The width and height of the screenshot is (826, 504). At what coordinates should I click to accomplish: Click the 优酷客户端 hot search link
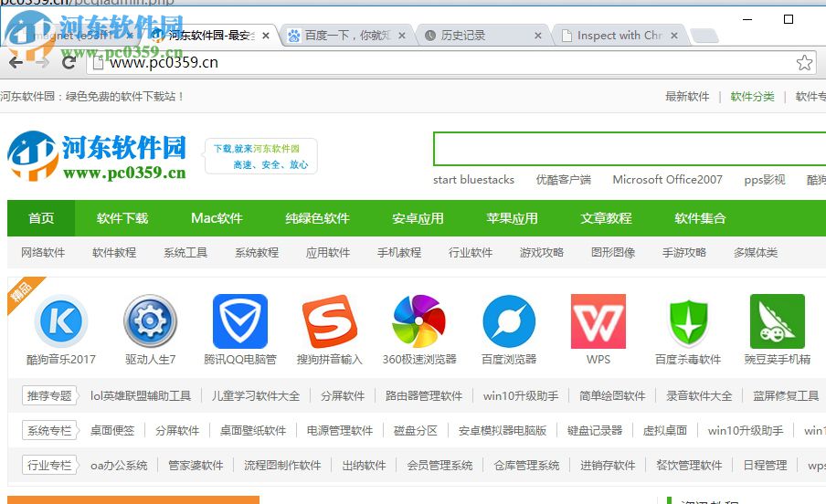point(563,180)
